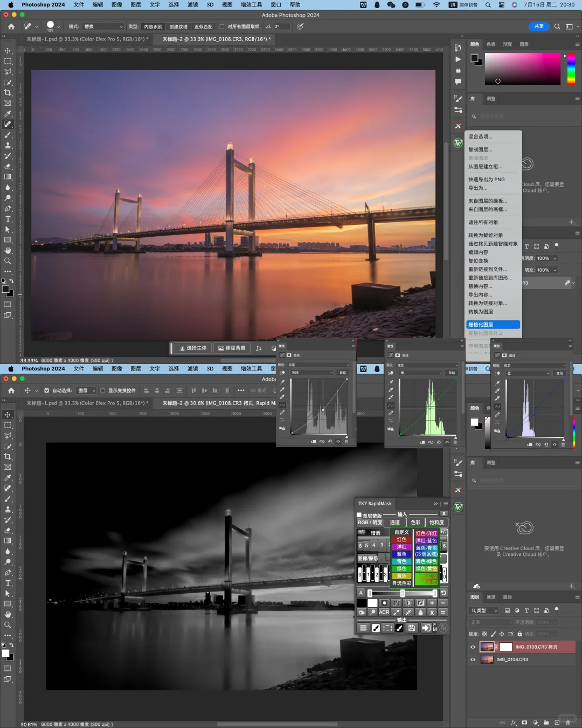Viewport: 582px width, 728px height.
Task: Click the lock position icon in Layers
Action: click(x=502, y=634)
